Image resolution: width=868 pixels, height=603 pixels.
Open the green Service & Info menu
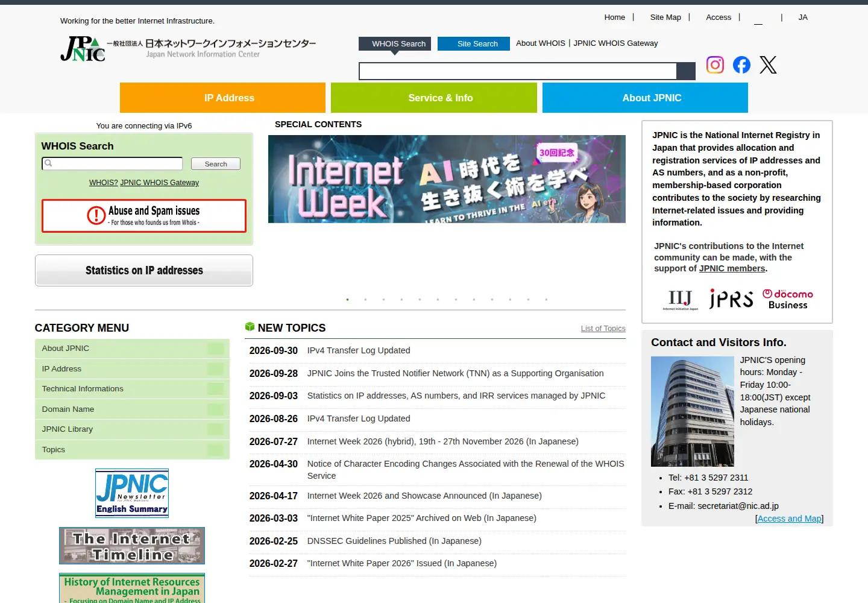coord(434,98)
